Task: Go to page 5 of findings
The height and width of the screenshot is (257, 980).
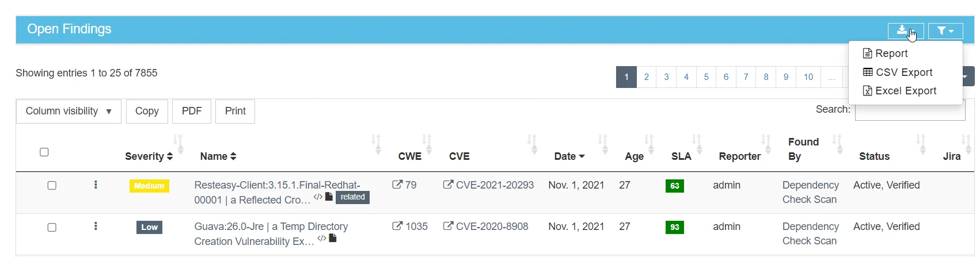Action: tap(706, 77)
